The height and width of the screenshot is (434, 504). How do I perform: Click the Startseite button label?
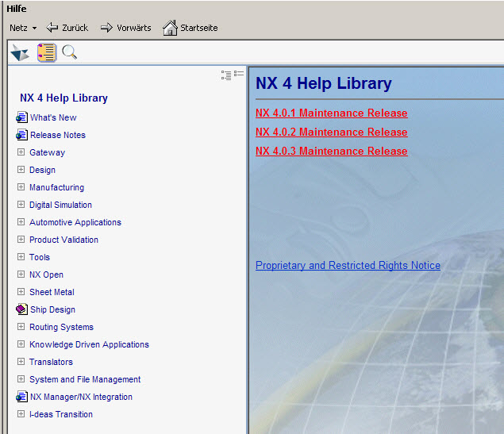click(199, 28)
